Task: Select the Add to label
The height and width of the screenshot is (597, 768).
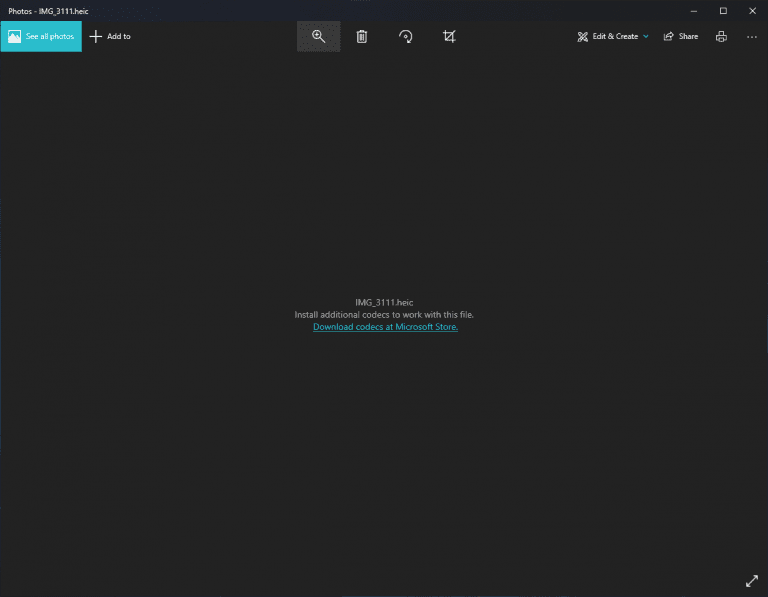Action: pos(119,36)
